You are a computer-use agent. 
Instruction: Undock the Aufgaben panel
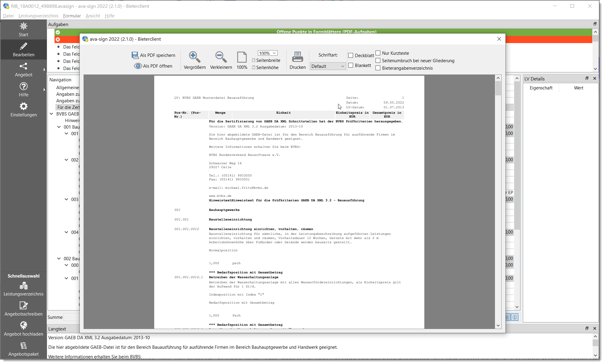[595, 24]
